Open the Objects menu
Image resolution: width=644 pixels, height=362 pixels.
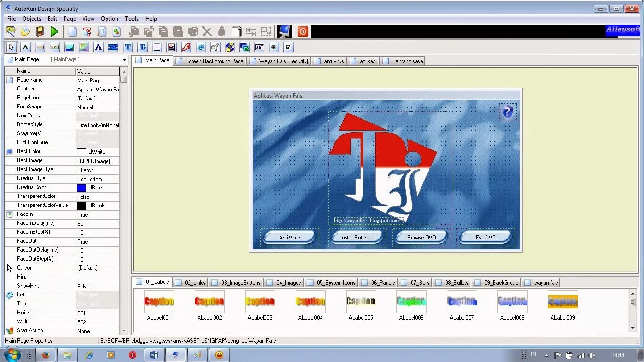32,19
